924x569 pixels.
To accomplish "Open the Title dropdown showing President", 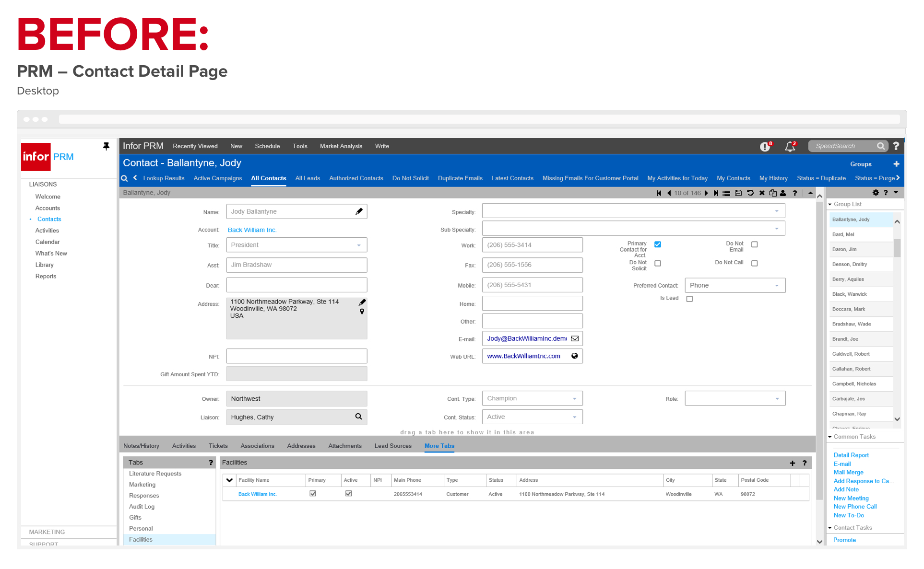I will point(296,245).
